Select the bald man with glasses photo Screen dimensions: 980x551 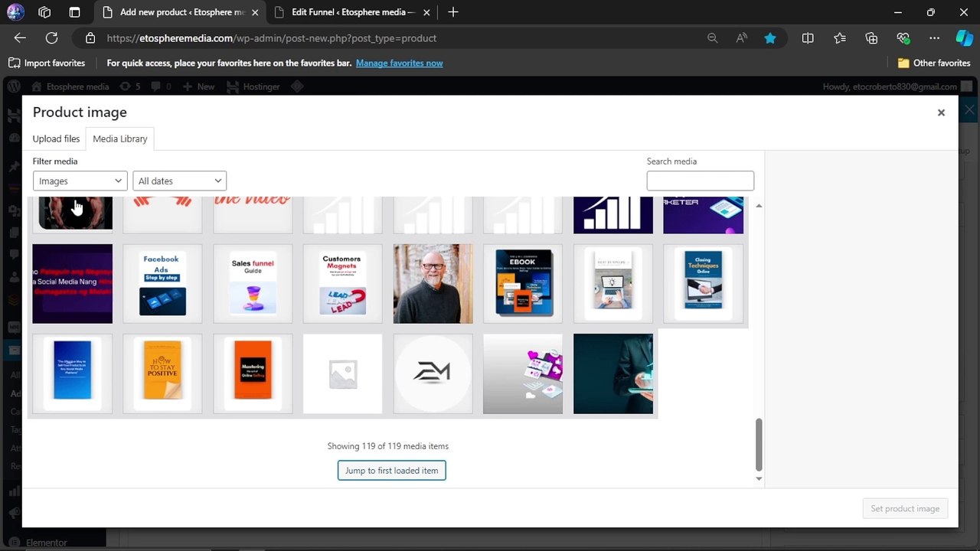click(433, 284)
